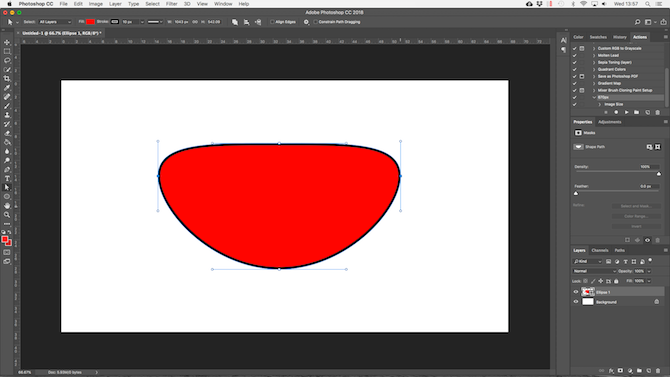Expand the Molten Lead action
The height and width of the screenshot is (377, 670).
[x=594, y=55]
